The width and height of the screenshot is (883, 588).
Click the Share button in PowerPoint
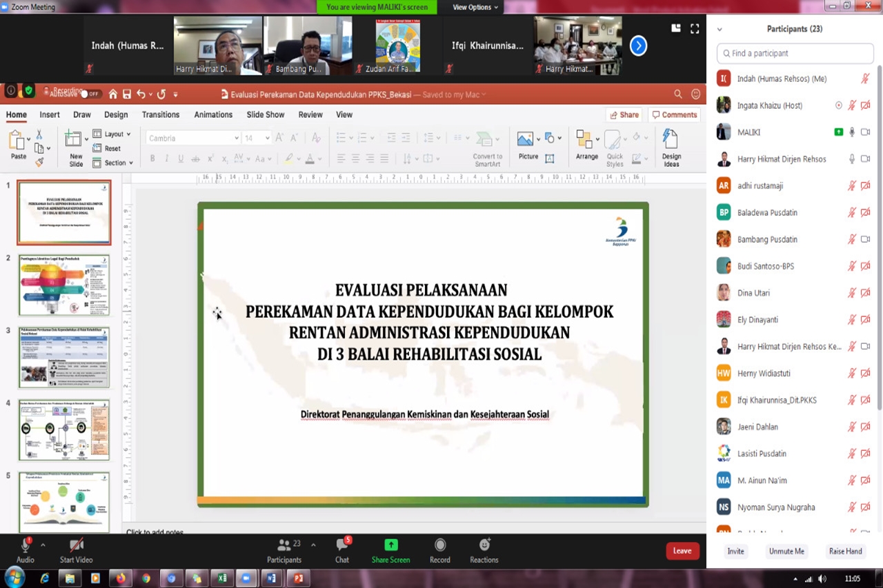(624, 115)
